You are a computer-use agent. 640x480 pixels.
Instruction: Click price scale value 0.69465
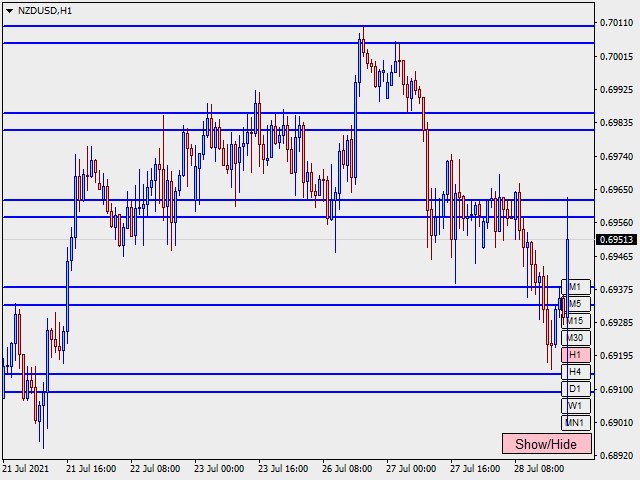point(616,256)
